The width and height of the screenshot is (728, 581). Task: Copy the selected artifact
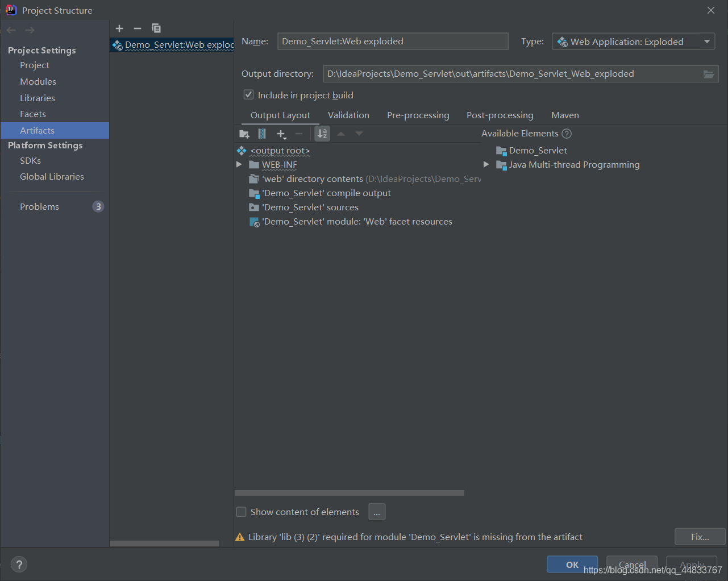click(156, 28)
